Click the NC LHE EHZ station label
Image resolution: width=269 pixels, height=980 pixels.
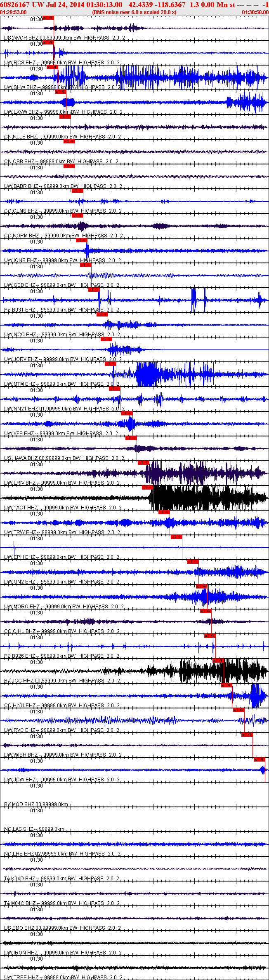(x=62, y=854)
